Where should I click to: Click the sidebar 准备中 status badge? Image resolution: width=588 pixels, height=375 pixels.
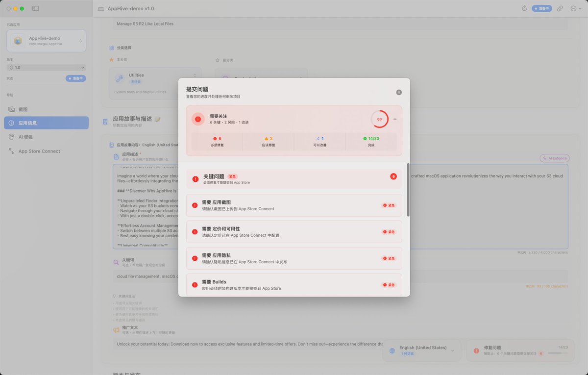pos(76,78)
